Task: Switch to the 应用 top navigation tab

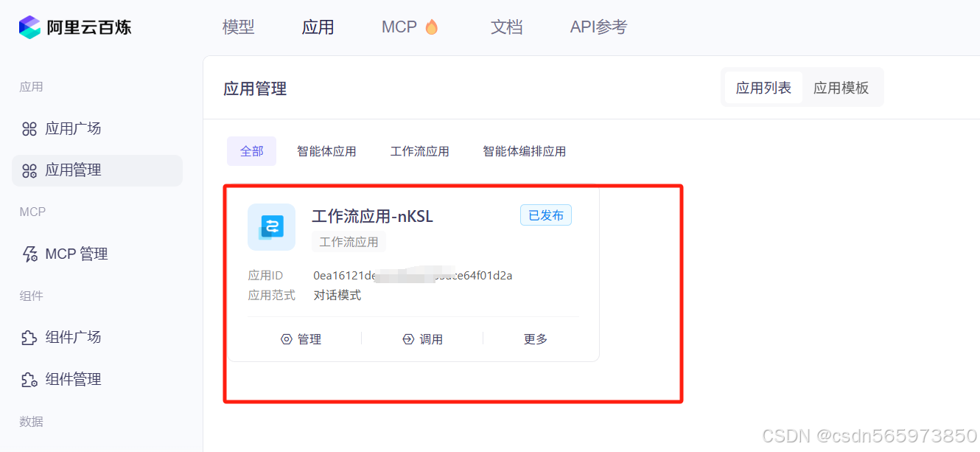Action: 318,27
